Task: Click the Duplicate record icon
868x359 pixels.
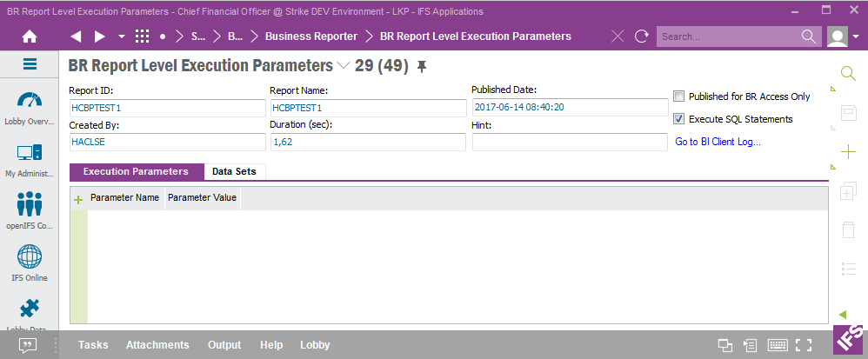Action: coord(848,191)
